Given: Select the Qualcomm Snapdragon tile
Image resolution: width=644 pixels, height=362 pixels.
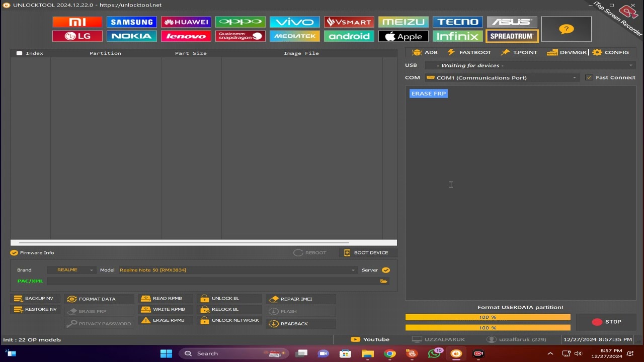Looking at the screenshot, I should [x=240, y=36].
